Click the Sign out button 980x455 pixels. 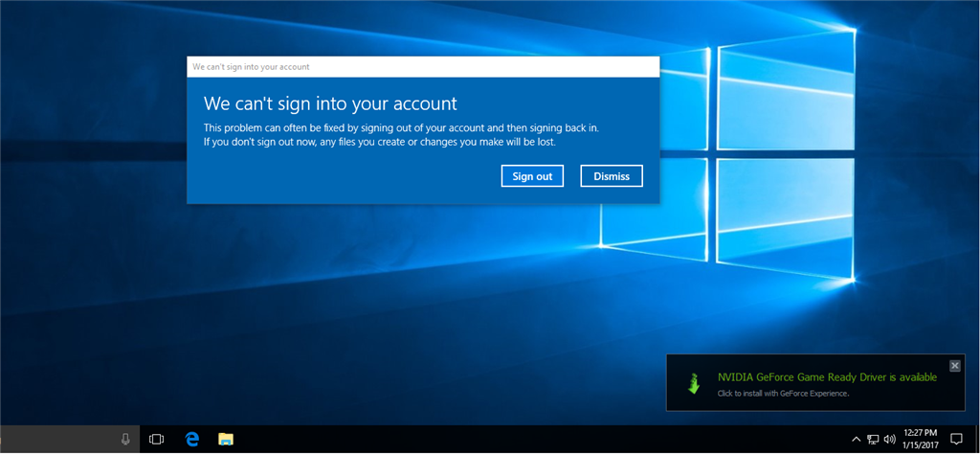point(532,176)
